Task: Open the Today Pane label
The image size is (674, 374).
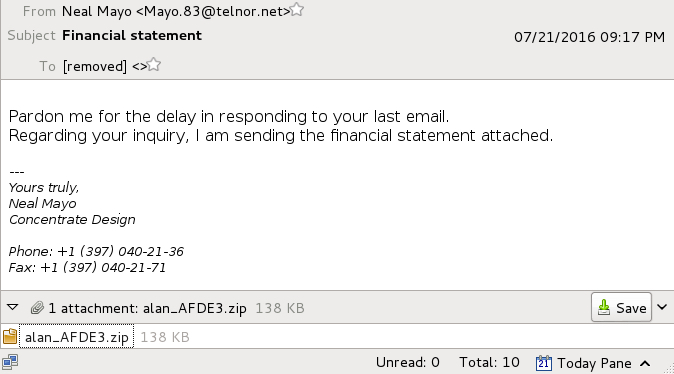Action: (x=594, y=363)
